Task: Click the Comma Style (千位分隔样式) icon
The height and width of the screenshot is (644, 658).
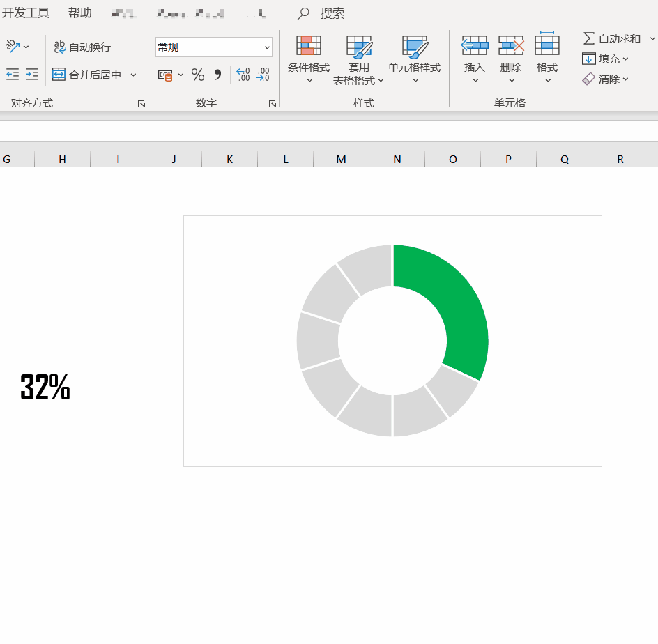Action: (x=218, y=75)
